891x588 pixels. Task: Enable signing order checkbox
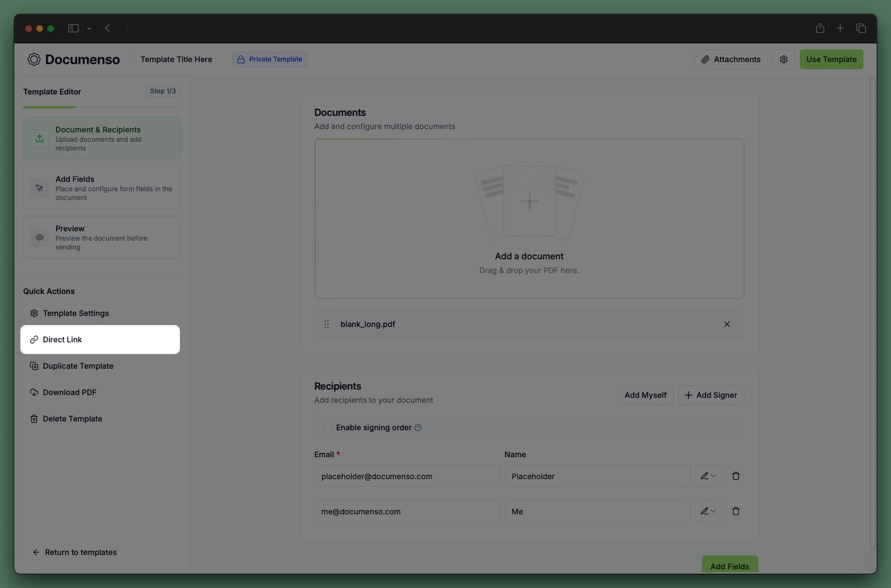(328, 428)
